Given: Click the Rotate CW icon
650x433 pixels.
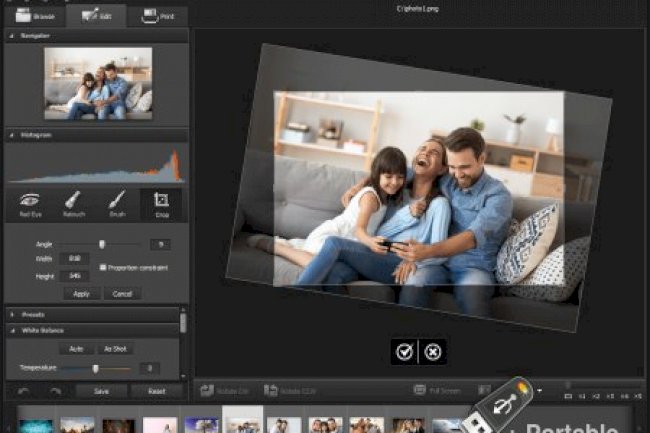Looking at the screenshot, I should tap(205, 390).
